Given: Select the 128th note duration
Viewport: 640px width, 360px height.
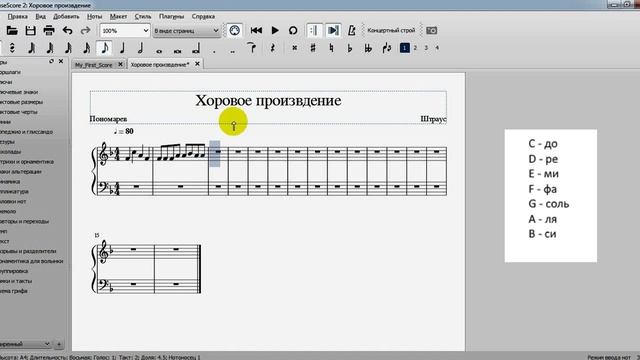Looking at the screenshot, I should [31, 48].
